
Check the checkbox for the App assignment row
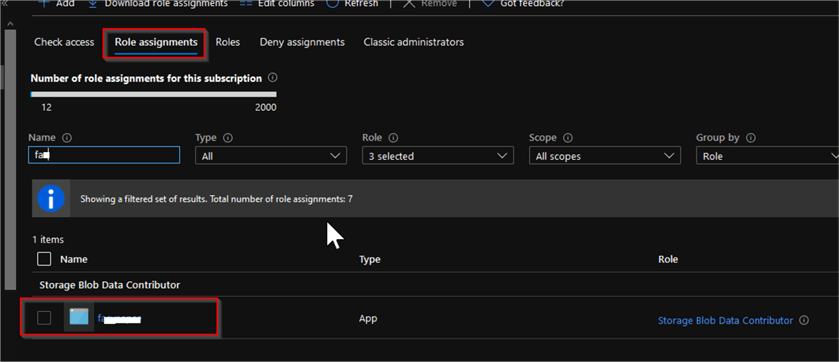[x=44, y=318]
